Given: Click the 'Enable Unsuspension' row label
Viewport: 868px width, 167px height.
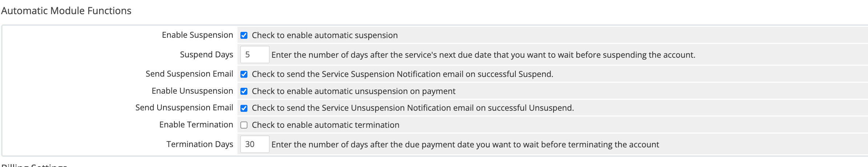Looking at the screenshot, I should [x=192, y=91].
